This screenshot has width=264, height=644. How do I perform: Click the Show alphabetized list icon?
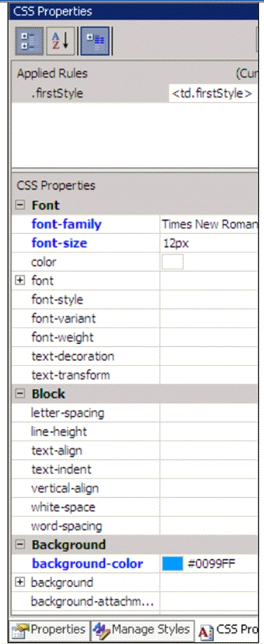[x=60, y=41]
